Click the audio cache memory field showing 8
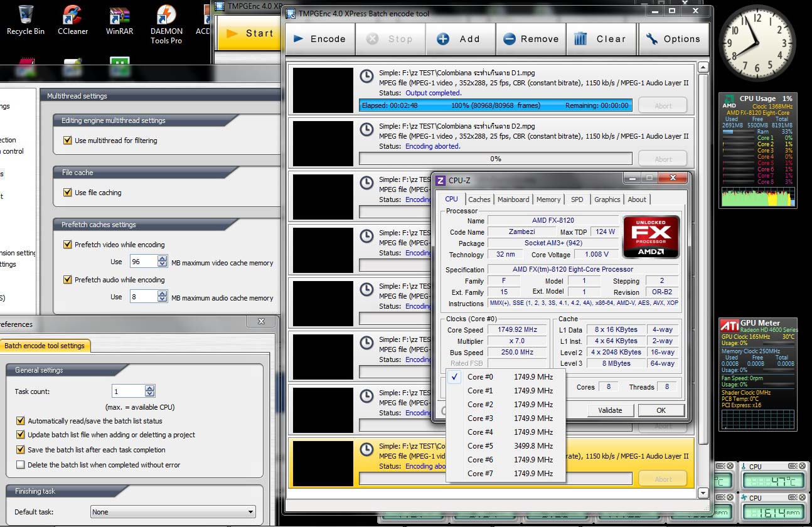 144,297
